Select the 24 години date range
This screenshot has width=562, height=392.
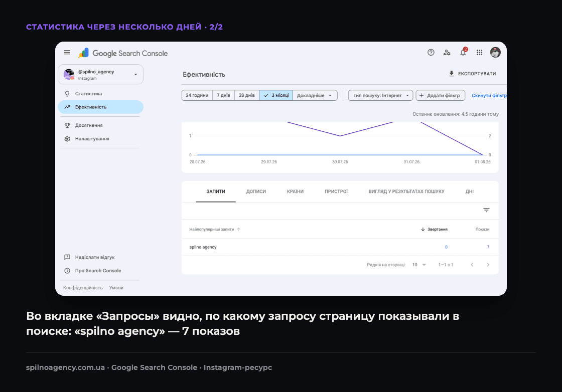pos(197,95)
